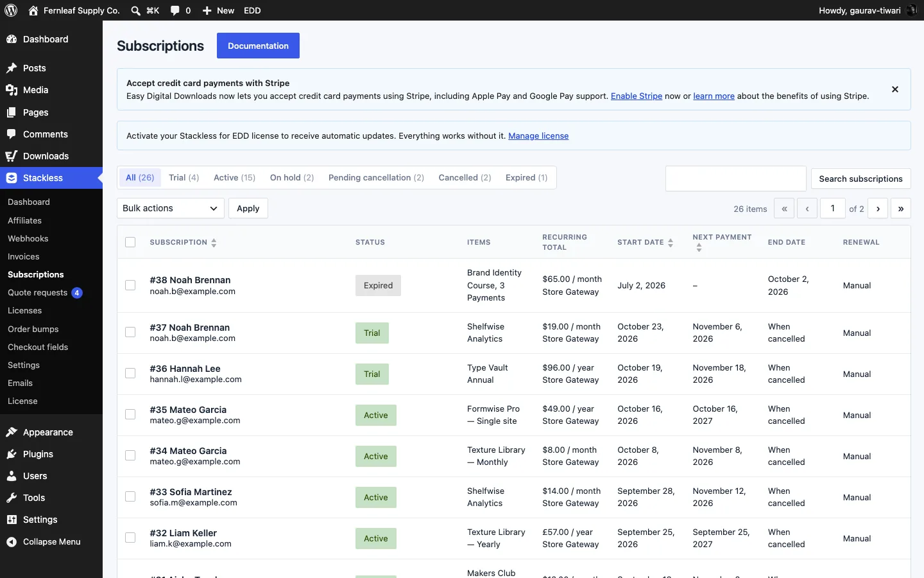Click the Collapse Menu arrow icon

click(x=12, y=542)
